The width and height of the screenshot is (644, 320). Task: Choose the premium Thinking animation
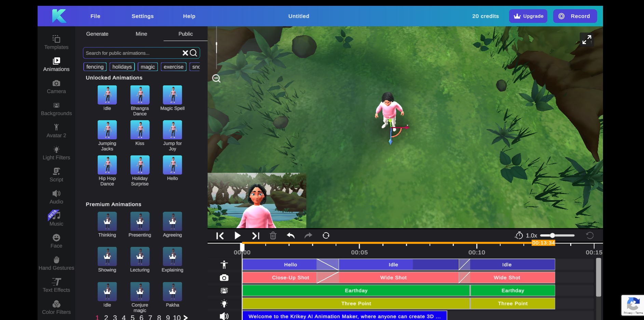pos(107,221)
